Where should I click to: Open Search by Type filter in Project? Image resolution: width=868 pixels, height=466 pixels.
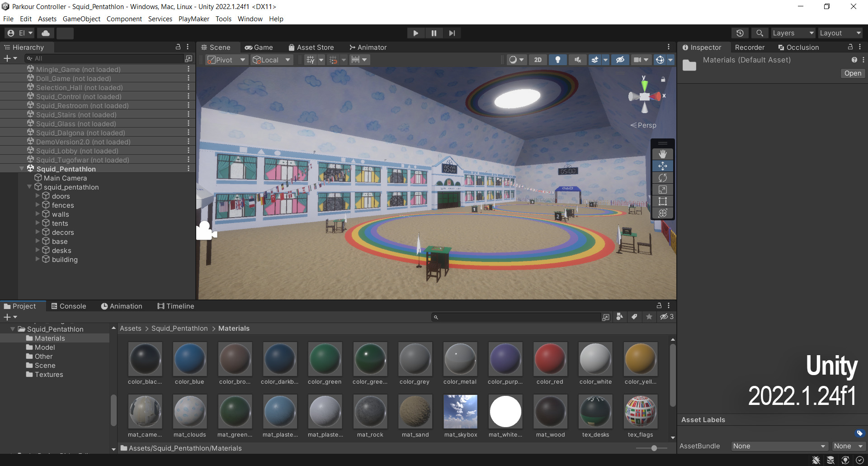(620, 317)
